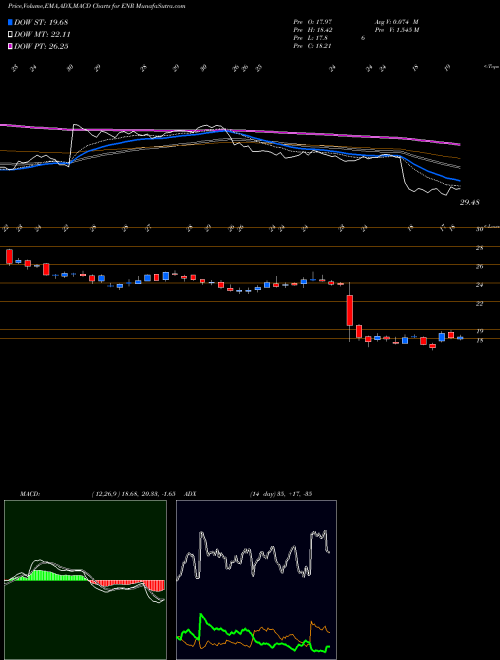Select the 'Pre L: 17.8' value
Viewport: 500px width, 660px height.
click(312, 38)
